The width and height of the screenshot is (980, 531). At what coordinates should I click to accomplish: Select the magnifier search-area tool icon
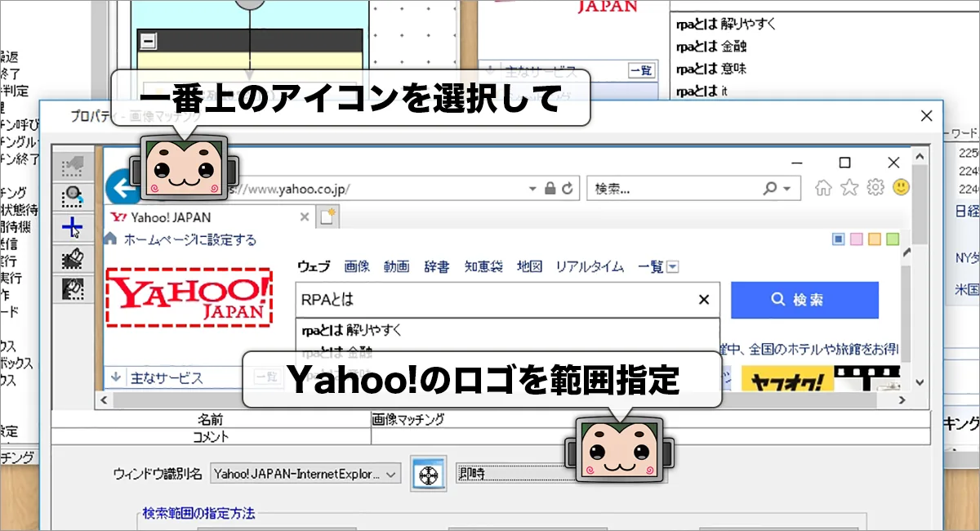tap(73, 196)
